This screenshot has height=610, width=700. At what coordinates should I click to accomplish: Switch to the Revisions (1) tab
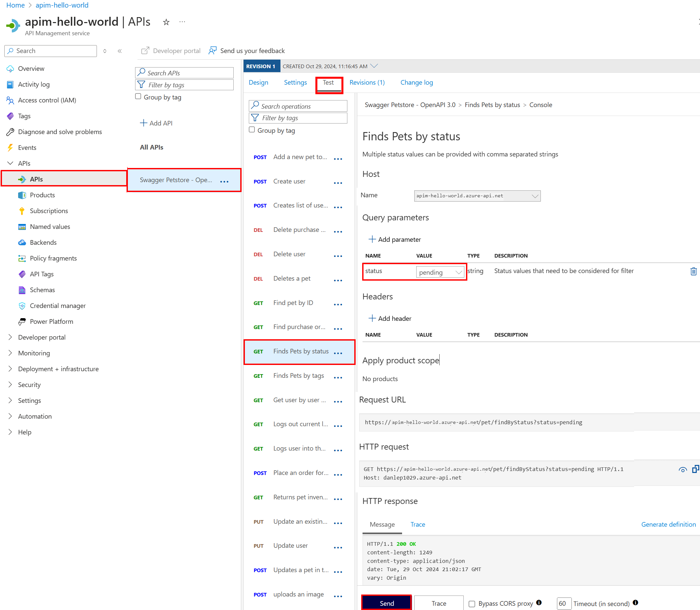click(x=367, y=82)
